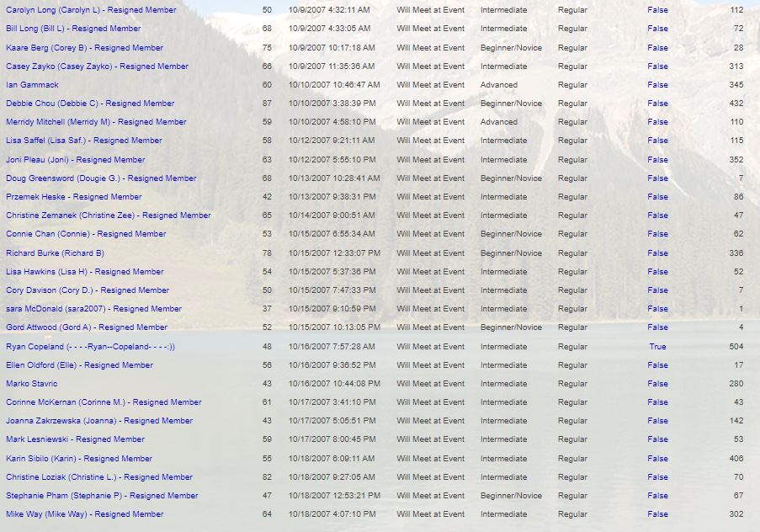Viewport: 760px width, 532px height.
Task: Click the age value 87 in Debbie Chou's row
Action: pos(267,104)
